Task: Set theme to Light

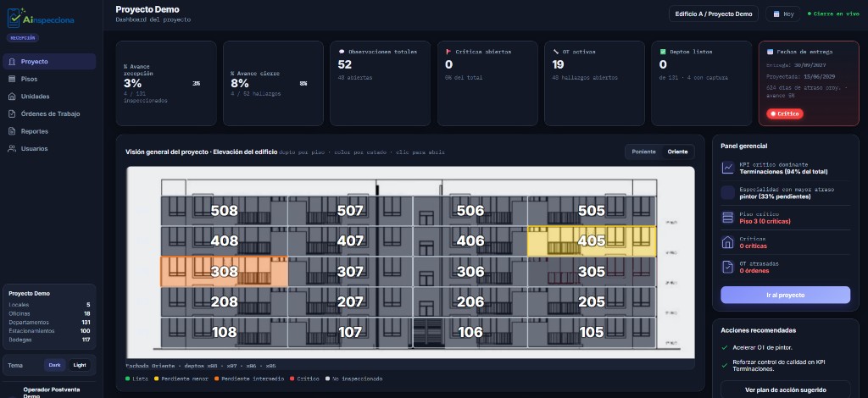Action: pos(80,365)
